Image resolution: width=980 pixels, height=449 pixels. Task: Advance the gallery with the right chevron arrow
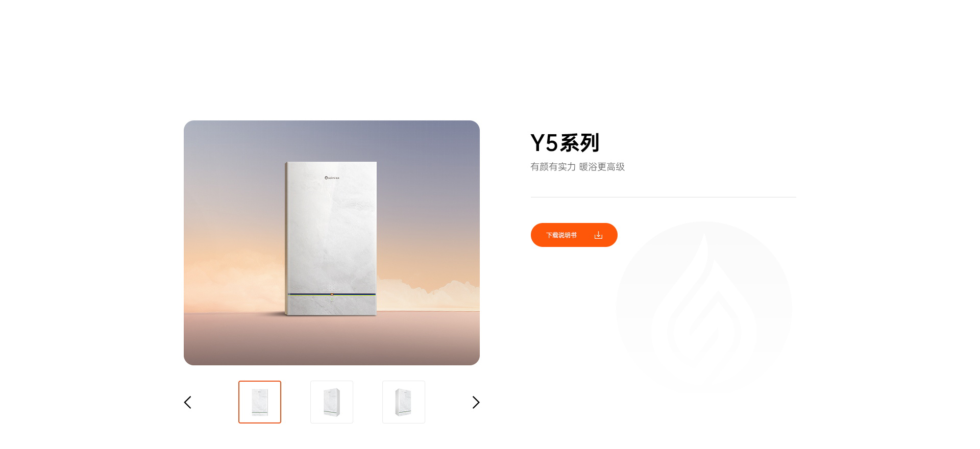pyautogui.click(x=476, y=402)
